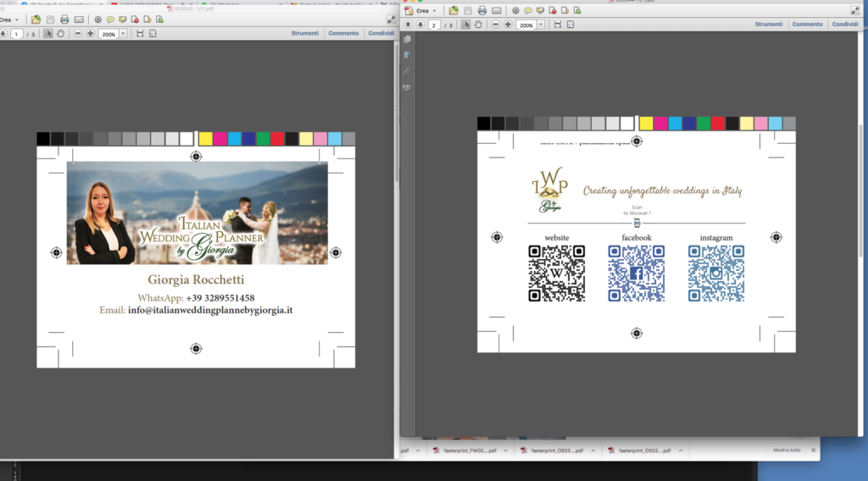This screenshot has height=481, width=868.
Task: Zoom in with plus in left window
Action: 90,34
